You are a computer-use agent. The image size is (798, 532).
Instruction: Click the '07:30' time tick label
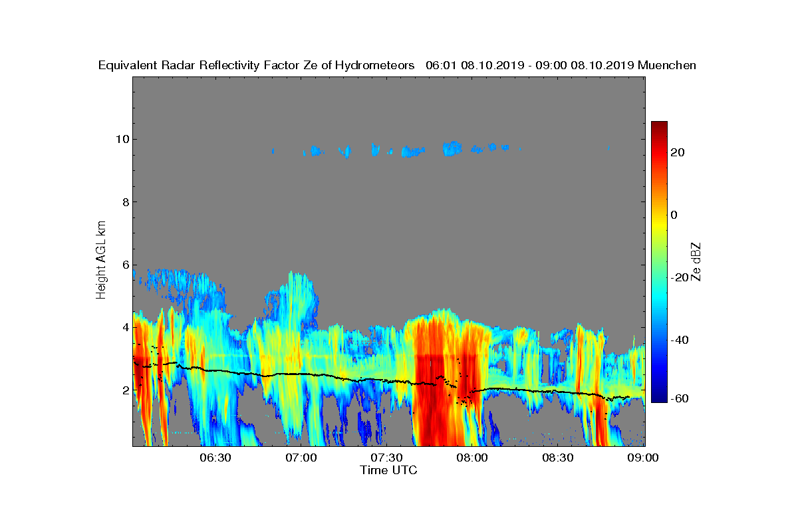click(386, 458)
